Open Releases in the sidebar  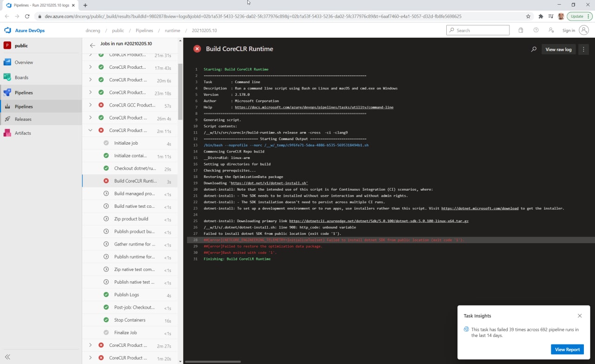click(x=41, y=119)
